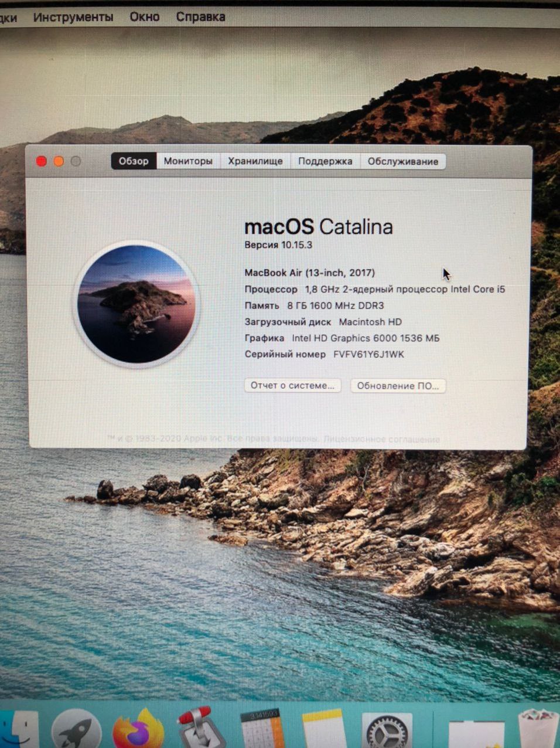The image size is (560, 748).
Task: Click the Обновление ПО... button
Action: [x=398, y=386]
